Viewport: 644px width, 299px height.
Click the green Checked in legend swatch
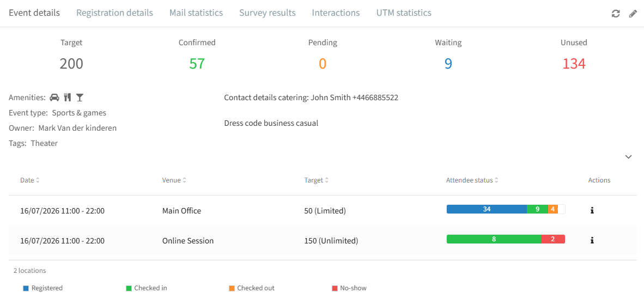tap(129, 288)
